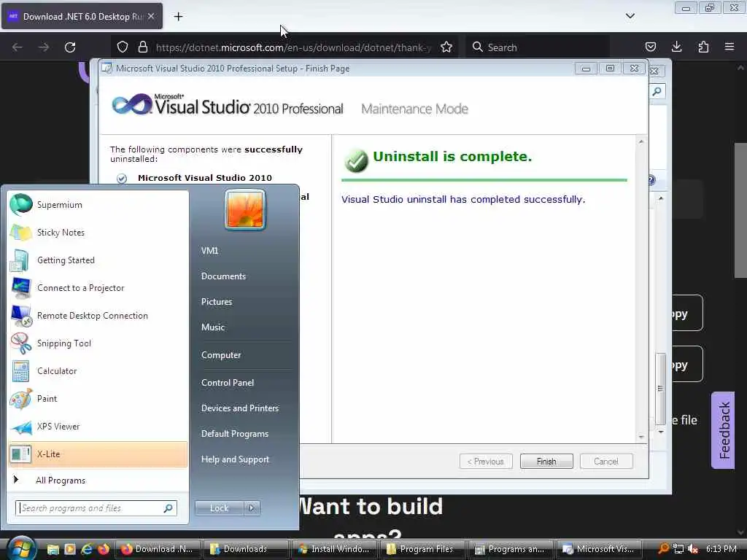Open the Firefox hamburger menu
Screen dimensions: 747x560
[x=729, y=47]
